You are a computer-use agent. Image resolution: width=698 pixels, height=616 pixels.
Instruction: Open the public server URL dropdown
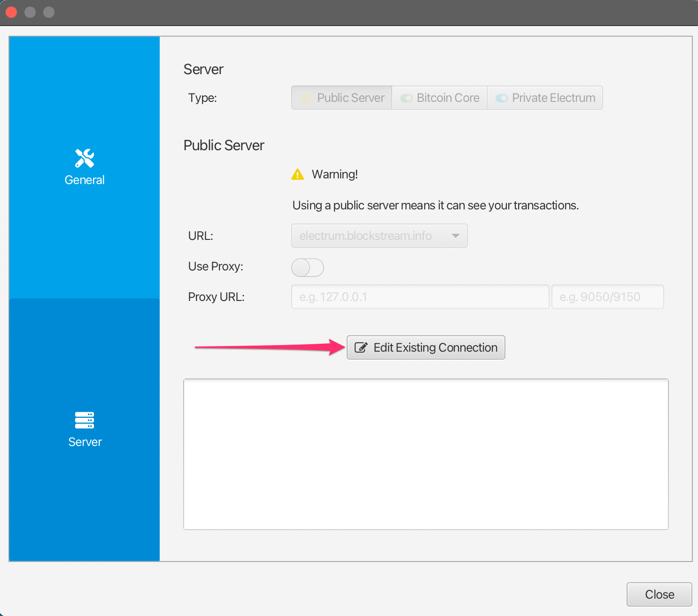(x=380, y=236)
